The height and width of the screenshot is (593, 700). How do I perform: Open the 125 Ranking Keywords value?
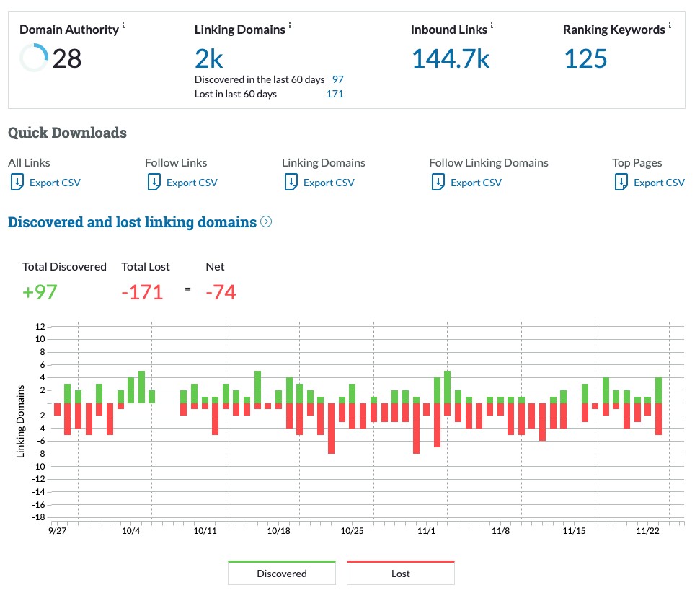coord(585,58)
